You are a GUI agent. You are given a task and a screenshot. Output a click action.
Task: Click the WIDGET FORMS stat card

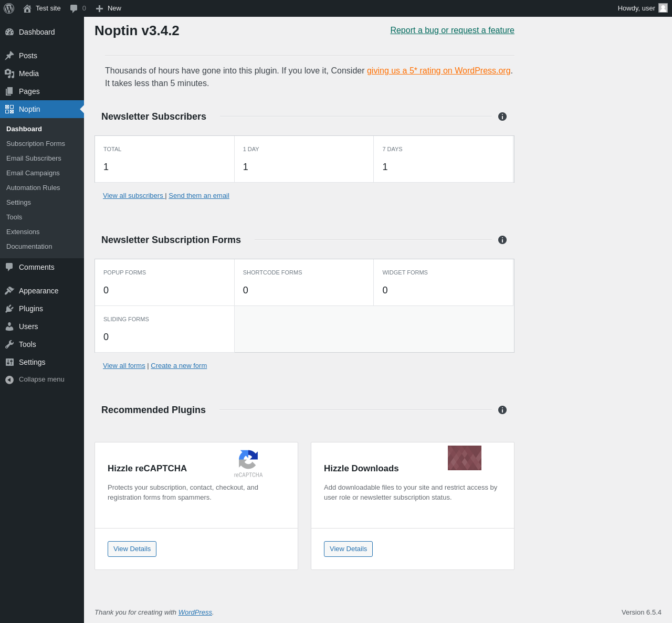pyautogui.click(x=444, y=282)
